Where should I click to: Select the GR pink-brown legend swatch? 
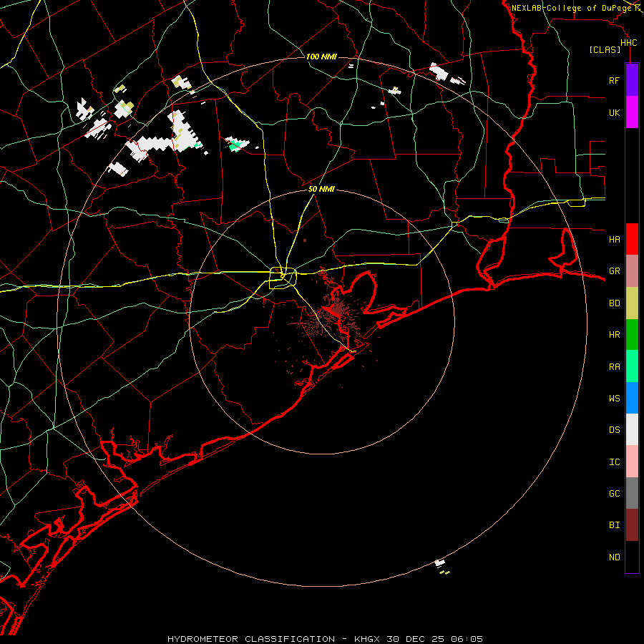pyautogui.click(x=632, y=270)
